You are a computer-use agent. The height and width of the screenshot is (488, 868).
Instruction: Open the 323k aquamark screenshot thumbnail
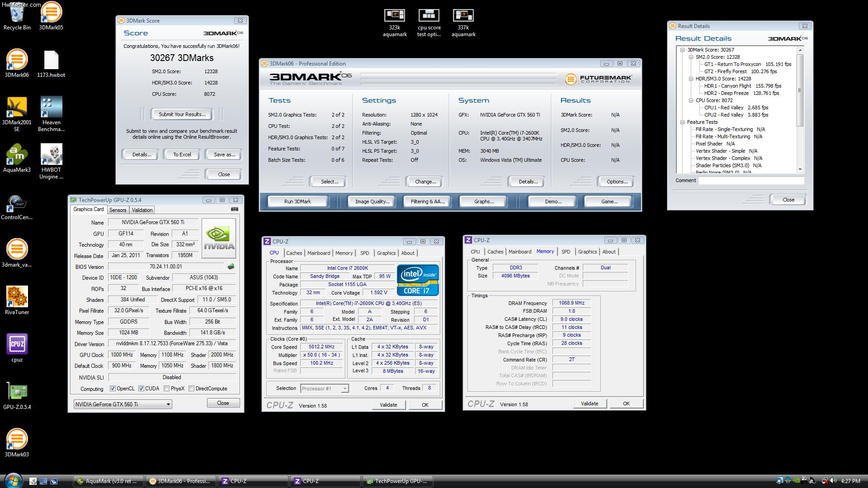pyautogui.click(x=395, y=23)
